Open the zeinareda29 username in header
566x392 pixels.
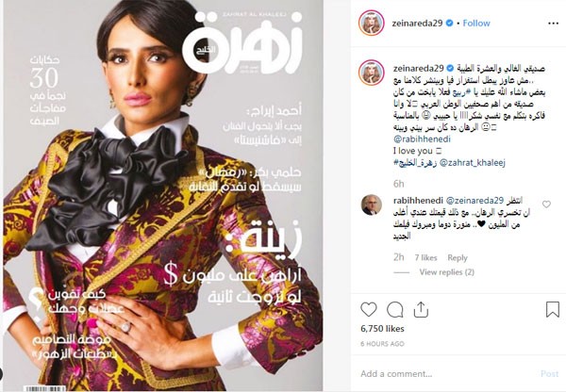[417, 23]
